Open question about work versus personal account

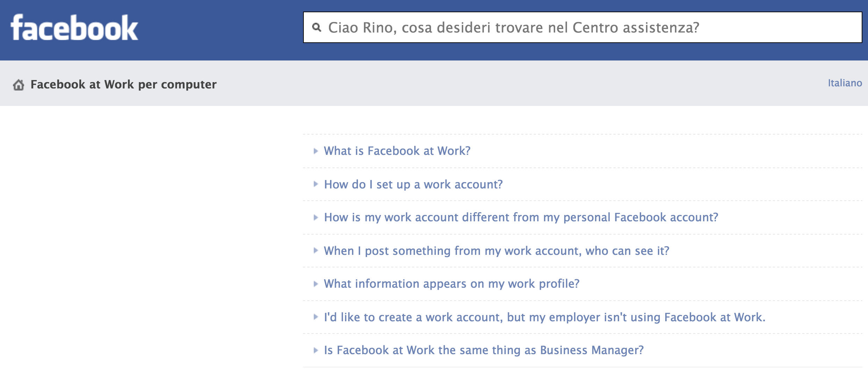point(521,217)
